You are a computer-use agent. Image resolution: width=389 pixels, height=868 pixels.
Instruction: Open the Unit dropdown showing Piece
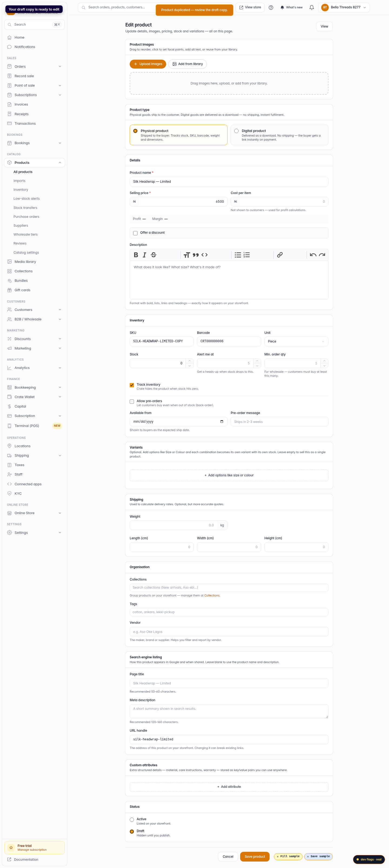click(296, 341)
